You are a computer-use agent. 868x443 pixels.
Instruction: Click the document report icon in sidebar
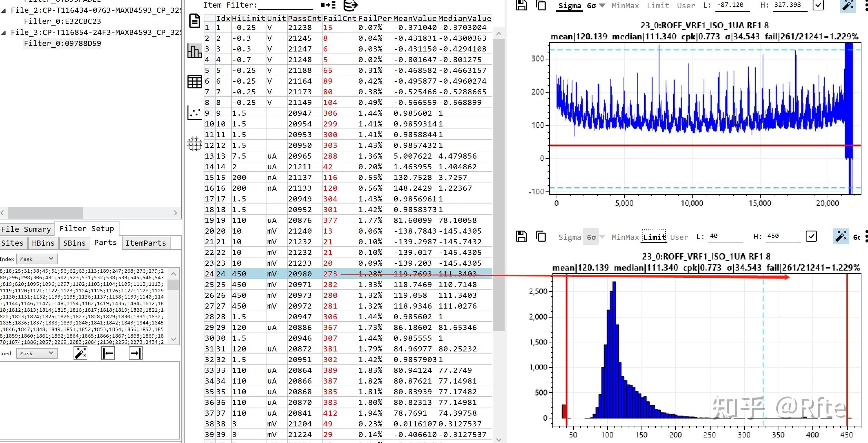point(195,21)
